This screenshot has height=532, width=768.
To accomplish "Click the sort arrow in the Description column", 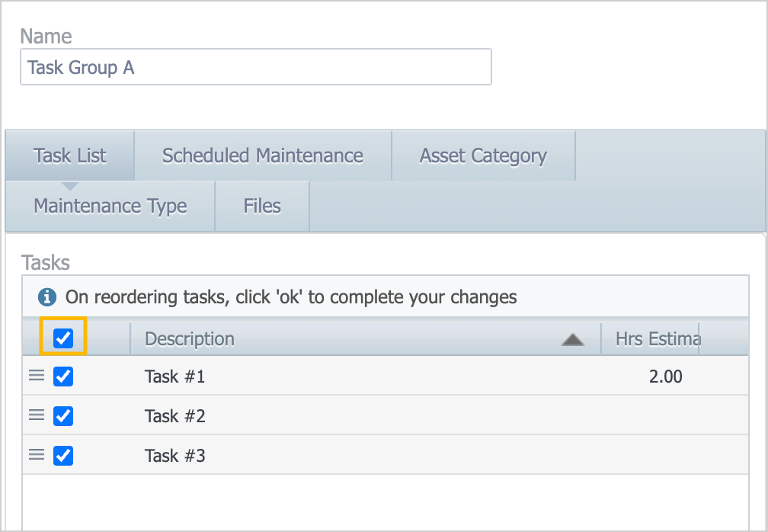I will click(572, 340).
